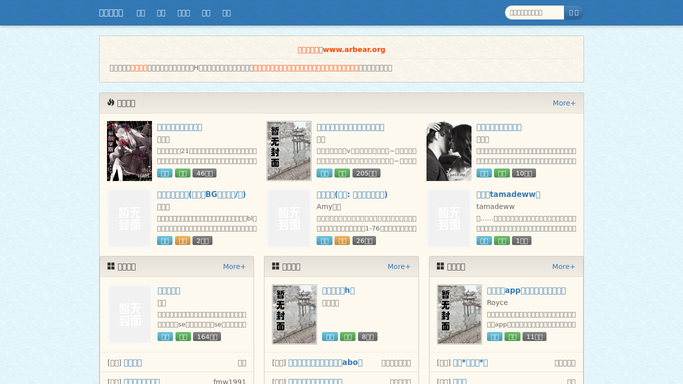Open More+ in the middle category panel
The width and height of the screenshot is (683, 384).
coord(399,266)
